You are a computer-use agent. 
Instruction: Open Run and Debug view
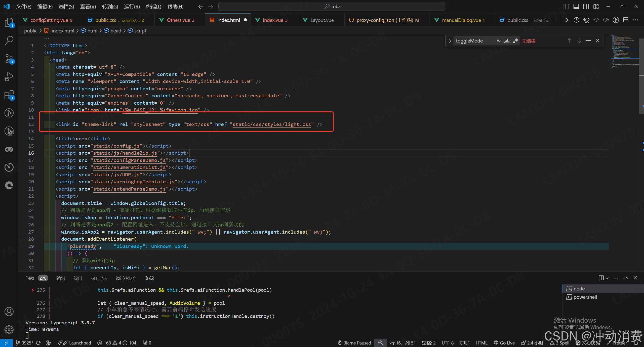9,77
